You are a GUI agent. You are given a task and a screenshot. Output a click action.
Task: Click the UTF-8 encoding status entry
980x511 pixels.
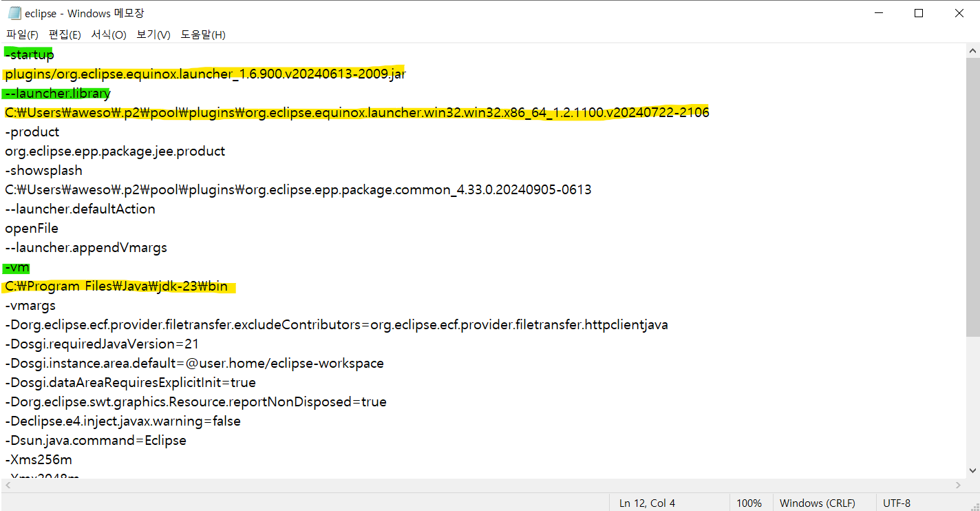(x=897, y=503)
